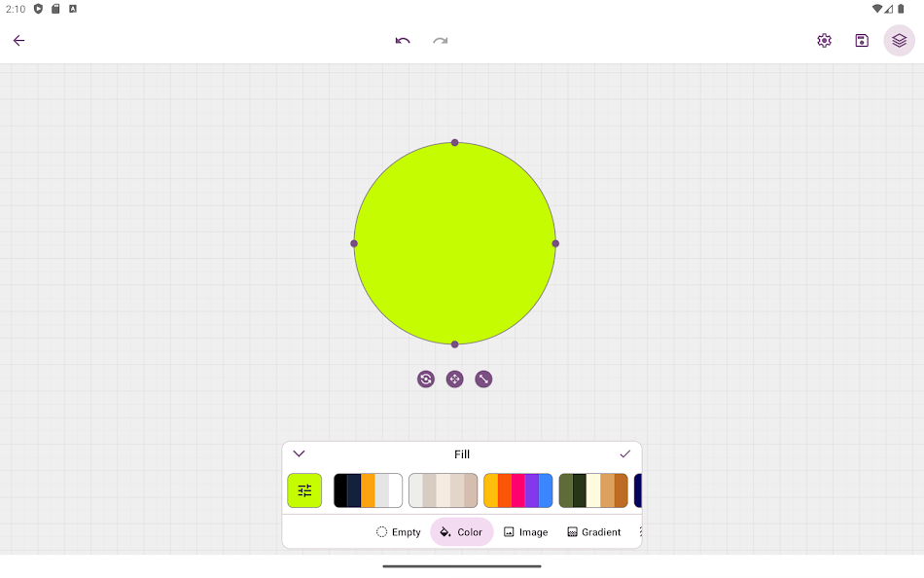Collapse the Fill panel with the chevron
This screenshot has height=578, width=924.
click(x=299, y=453)
